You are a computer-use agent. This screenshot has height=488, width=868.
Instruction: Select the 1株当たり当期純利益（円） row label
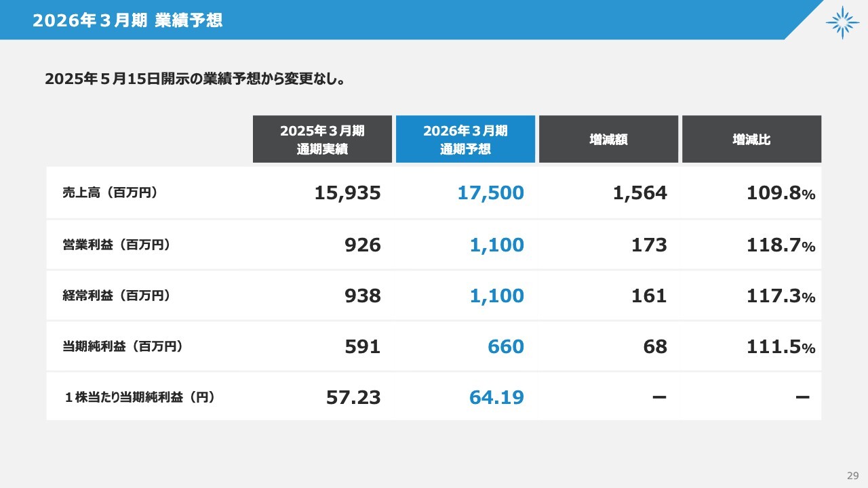point(139,397)
